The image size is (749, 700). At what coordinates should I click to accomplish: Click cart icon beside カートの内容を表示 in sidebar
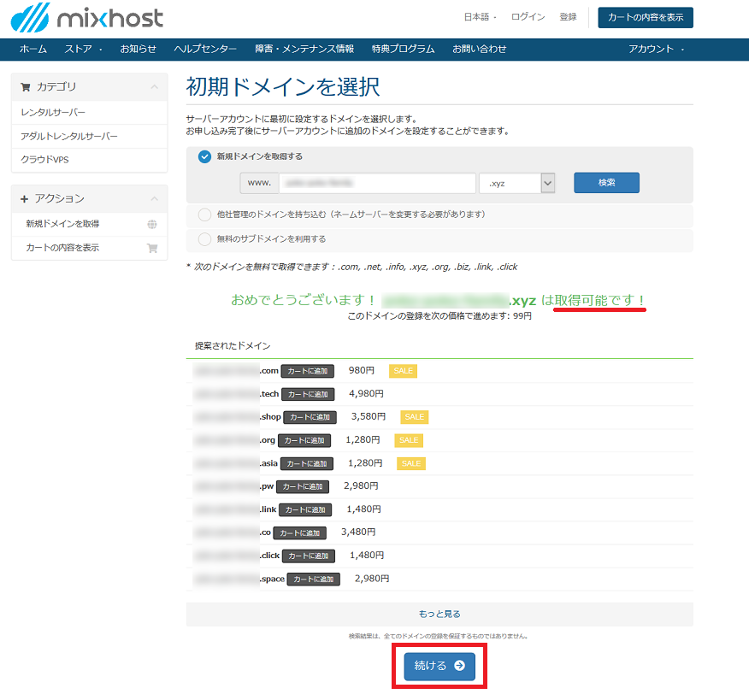click(x=151, y=249)
